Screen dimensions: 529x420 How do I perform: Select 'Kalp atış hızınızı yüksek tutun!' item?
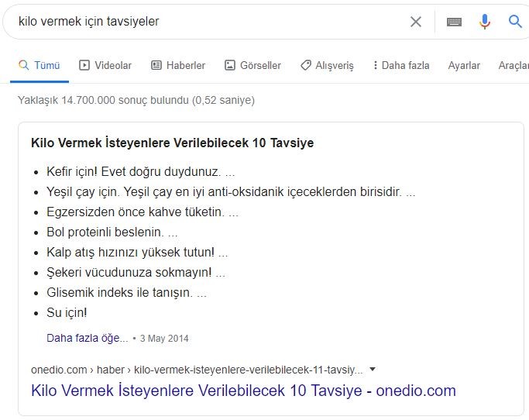point(137,252)
